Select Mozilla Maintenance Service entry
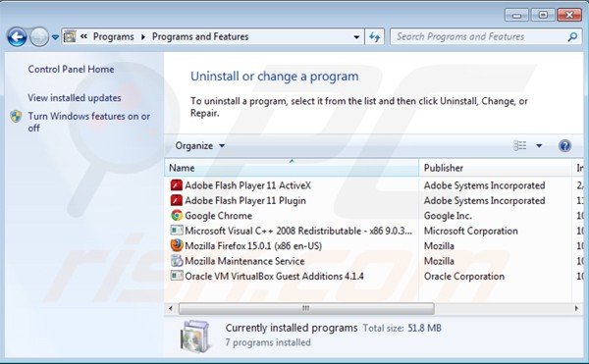Screen dimensions: 589x364 (244, 261)
